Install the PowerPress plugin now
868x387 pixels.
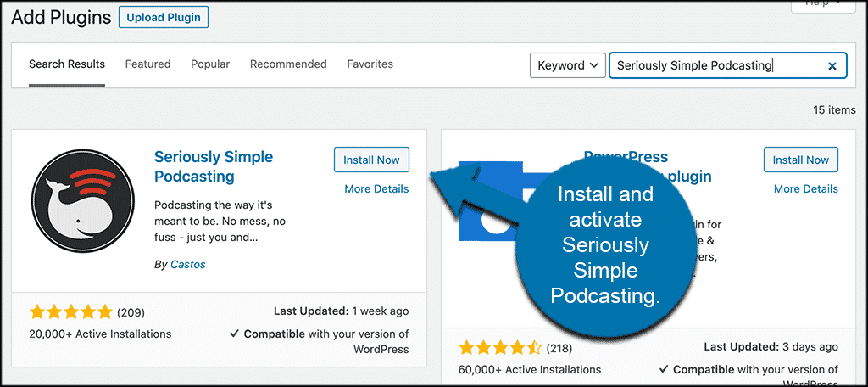(801, 160)
